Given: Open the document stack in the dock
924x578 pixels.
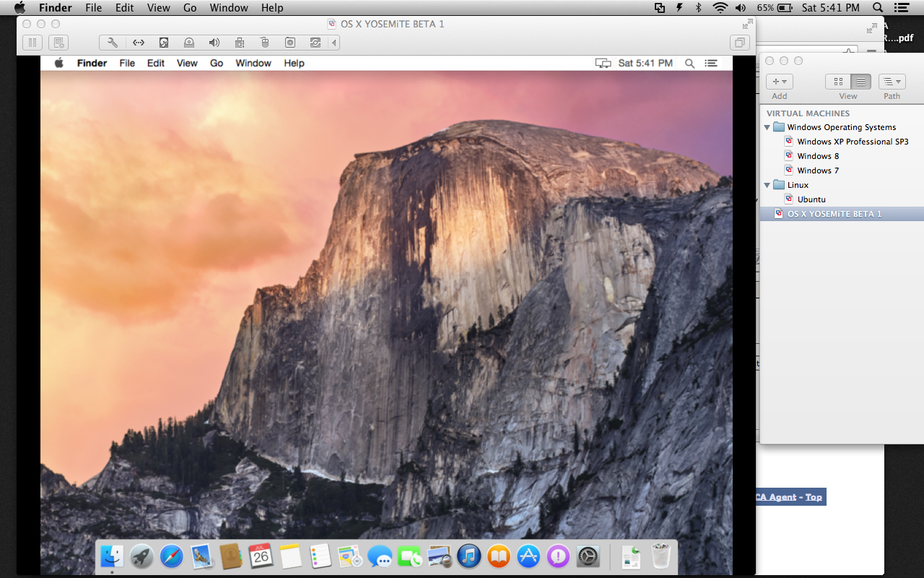Looking at the screenshot, I should click(632, 556).
